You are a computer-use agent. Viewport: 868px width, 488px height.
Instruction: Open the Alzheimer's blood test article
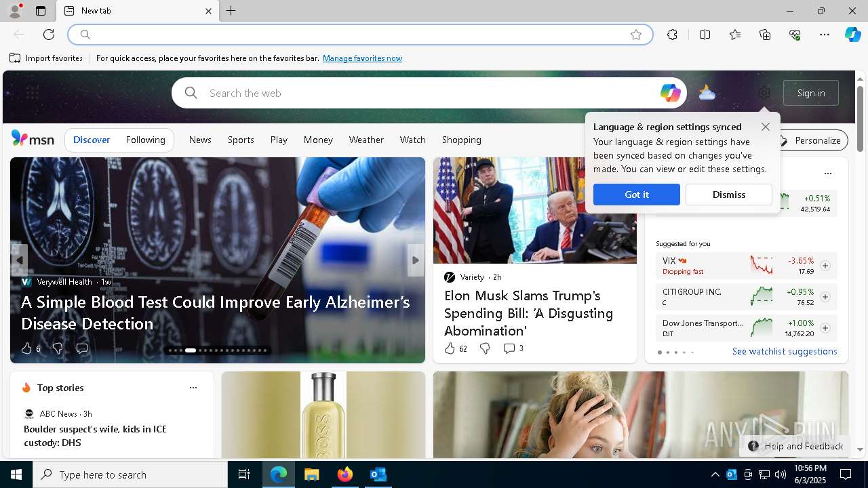coord(216,312)
